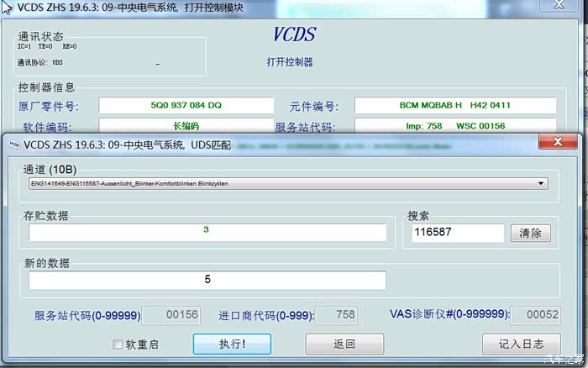Click the 原厂零件号 field 5Q0 937 084 DQ
The height and width of the screenshot is (368, 588).
(186, 106)
